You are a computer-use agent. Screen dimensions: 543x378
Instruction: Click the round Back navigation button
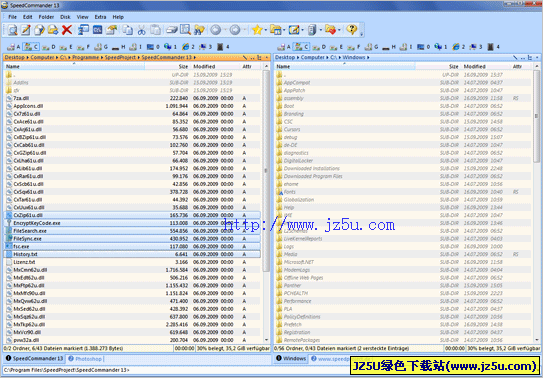click(x=215, y=30)
